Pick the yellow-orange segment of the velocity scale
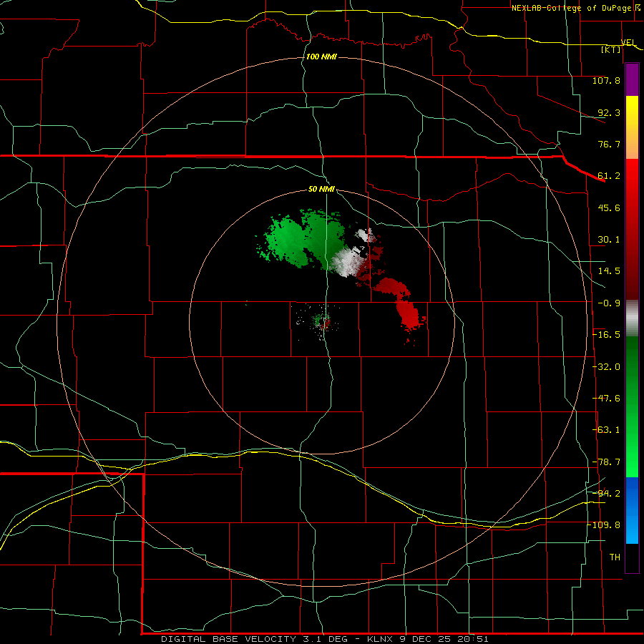 [x=632, y=127]
